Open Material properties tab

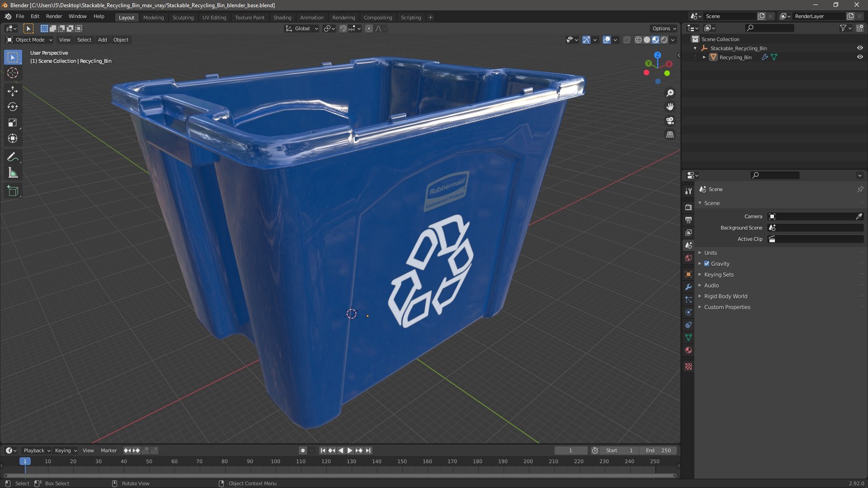(x=688, y=350)
